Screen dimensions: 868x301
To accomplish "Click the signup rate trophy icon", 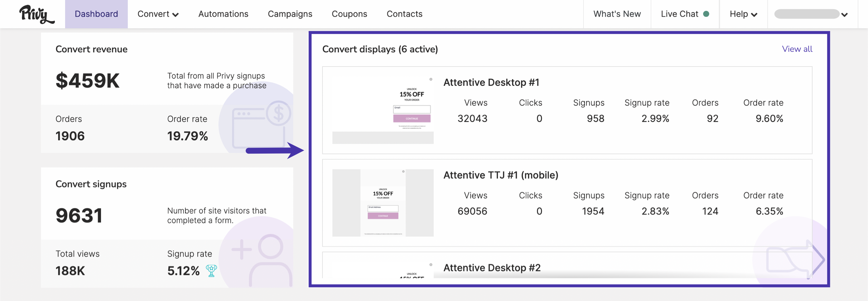I will 211,271.
